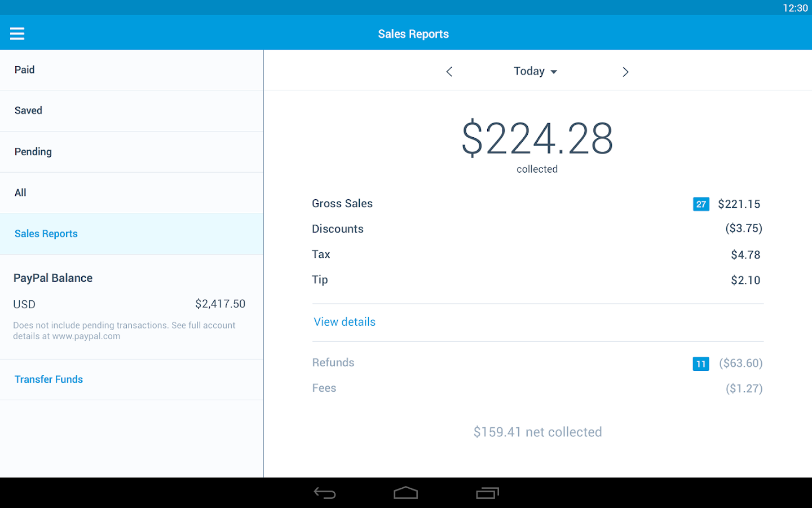This screenshot has height=508, width=812.
Task: Click the 27 gross sales count badge
Action: pyautogui.click(x=701, y=204)
